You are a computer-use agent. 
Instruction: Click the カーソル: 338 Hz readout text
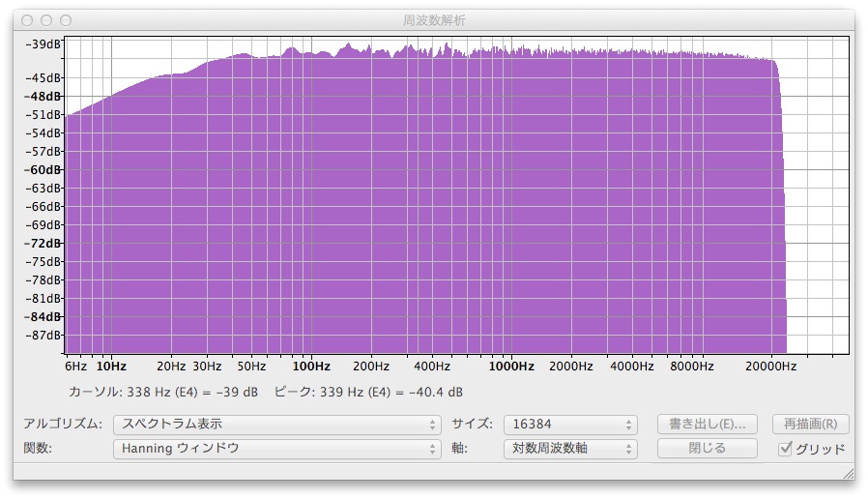162,392
